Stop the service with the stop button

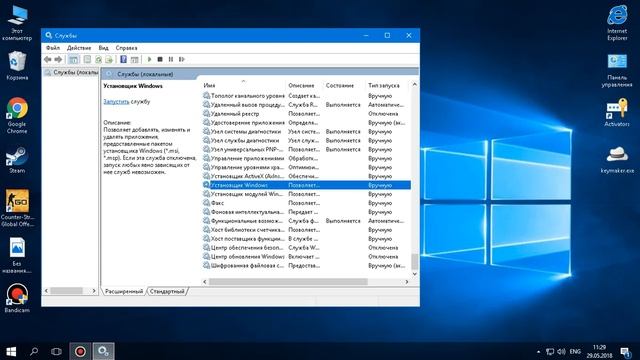coord(160,60)
